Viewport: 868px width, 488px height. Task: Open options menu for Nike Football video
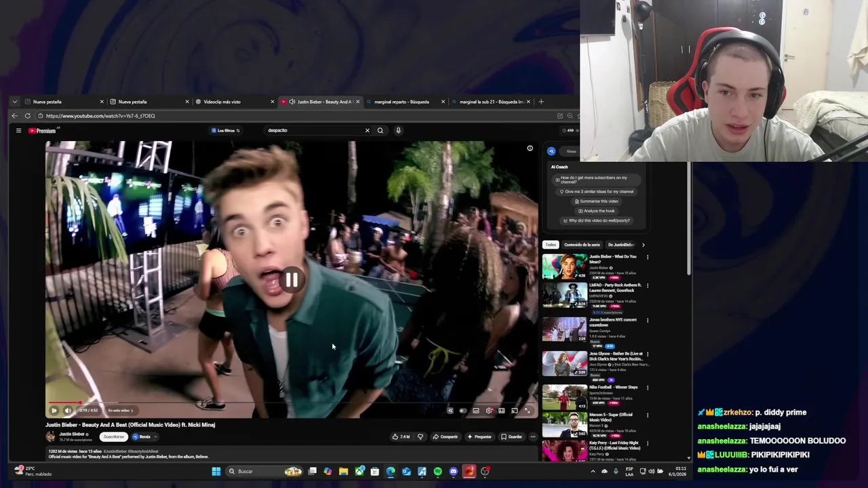[x=647, y=388]
